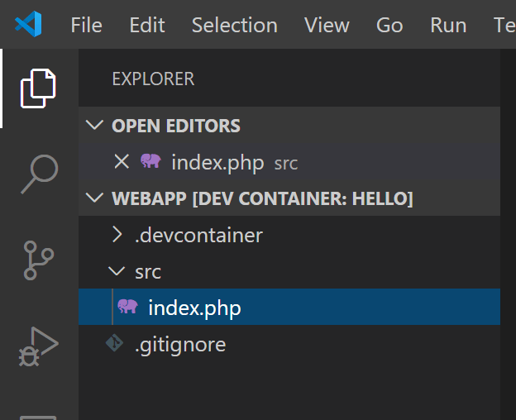Click PHP elephant icon in src folder
Viewport: 516px width, 420px height.
click(x=127, y=306)
